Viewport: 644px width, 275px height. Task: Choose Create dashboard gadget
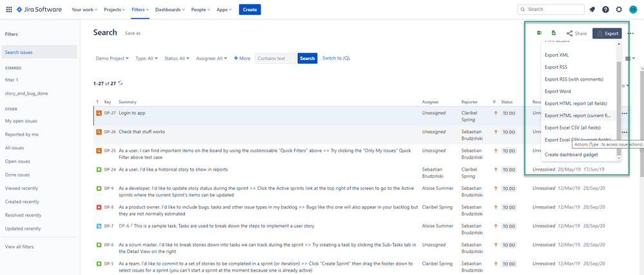(578, 155)
